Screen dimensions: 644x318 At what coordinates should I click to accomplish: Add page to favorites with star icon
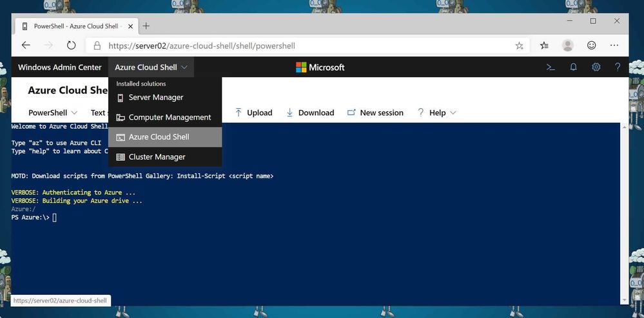519,46
